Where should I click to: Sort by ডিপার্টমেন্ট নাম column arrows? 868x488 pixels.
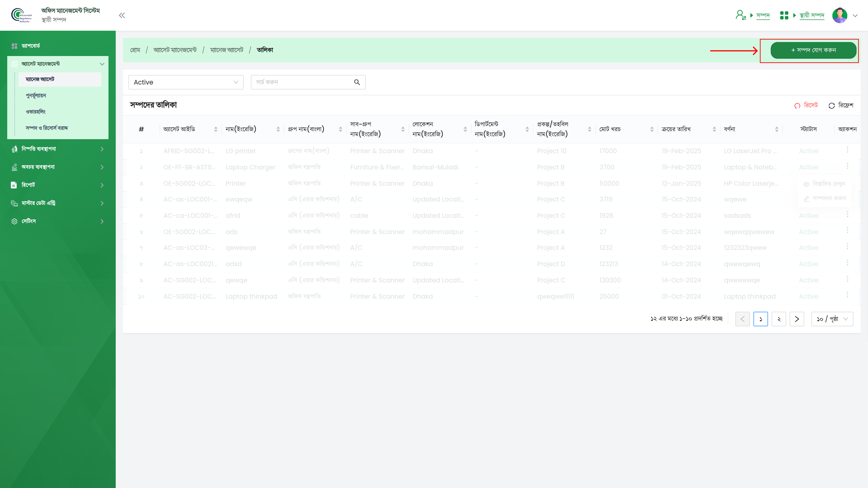coord(527,129)
